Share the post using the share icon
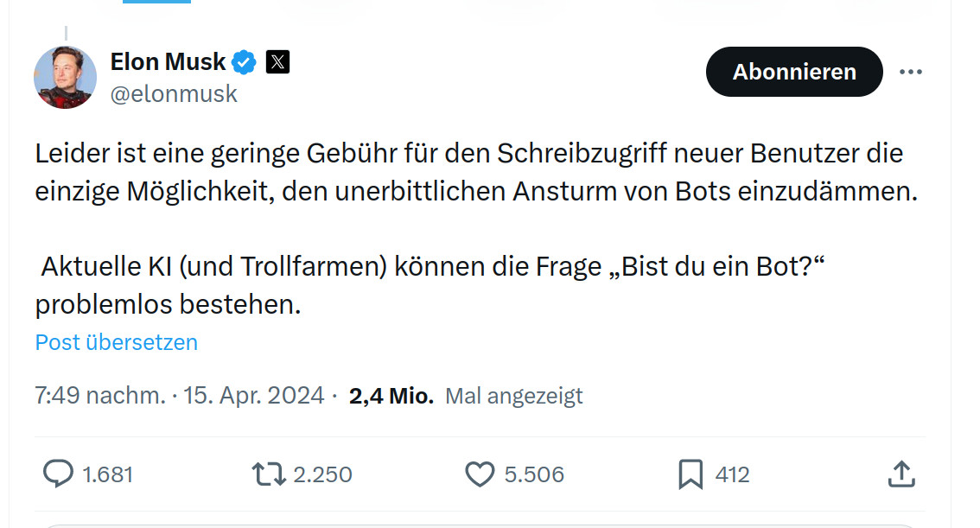This screenshot has width=980, height=528. pyautogui.click(x=900, y=474)
